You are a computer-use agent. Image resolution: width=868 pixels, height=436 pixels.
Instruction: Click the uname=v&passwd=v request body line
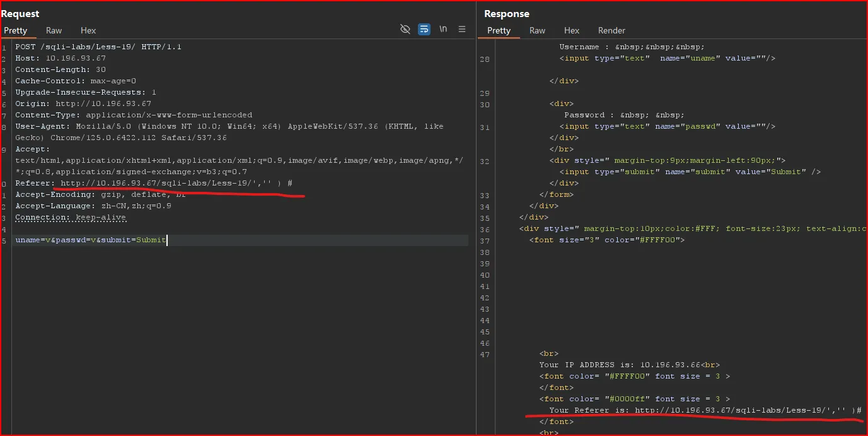[91, 240]
